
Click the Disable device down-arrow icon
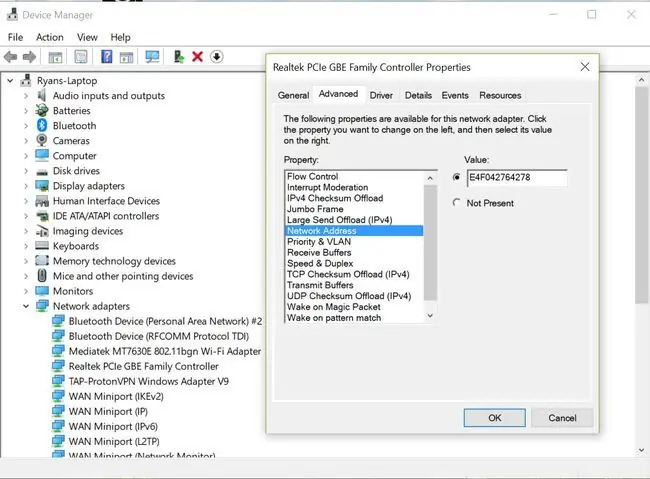coord(217,56)
